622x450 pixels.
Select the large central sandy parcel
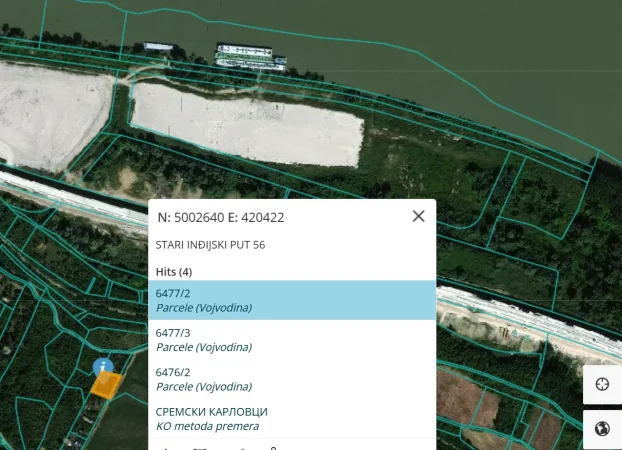pyautogui.click(x=245, y=123)
